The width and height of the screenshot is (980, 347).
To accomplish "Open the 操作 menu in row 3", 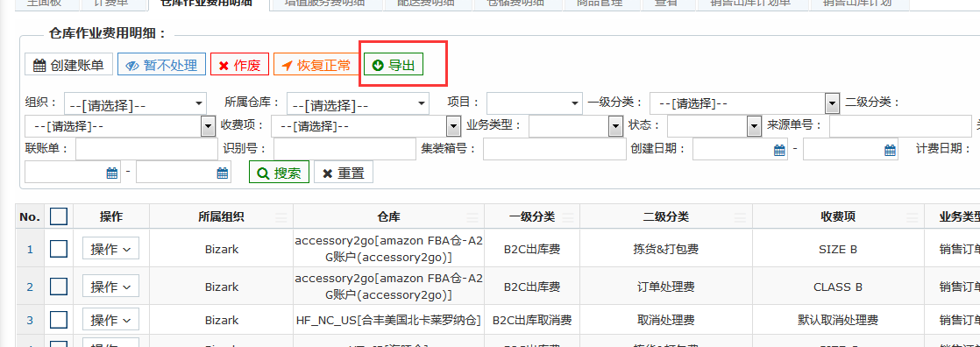I will [x=110, y=320].
